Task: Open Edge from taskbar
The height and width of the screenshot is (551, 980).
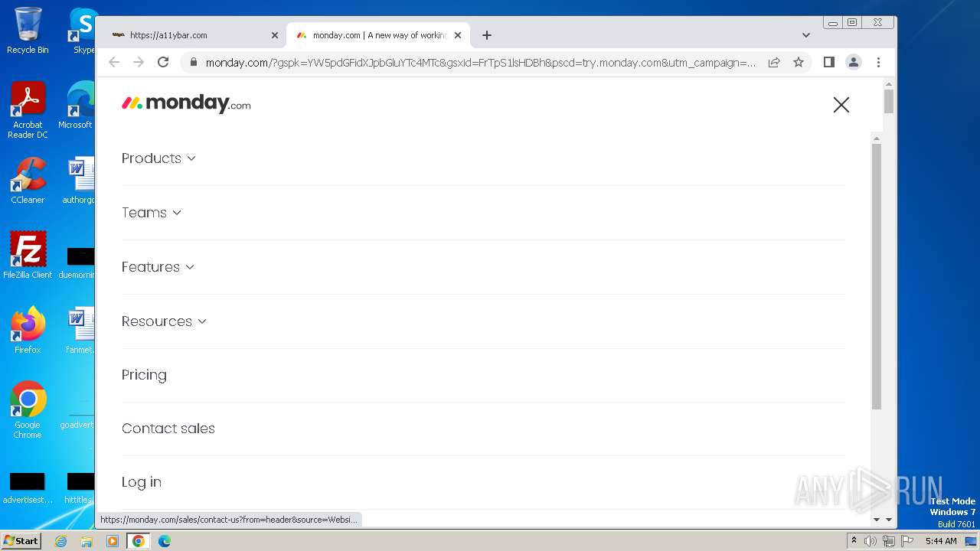Action: point(165,541)
